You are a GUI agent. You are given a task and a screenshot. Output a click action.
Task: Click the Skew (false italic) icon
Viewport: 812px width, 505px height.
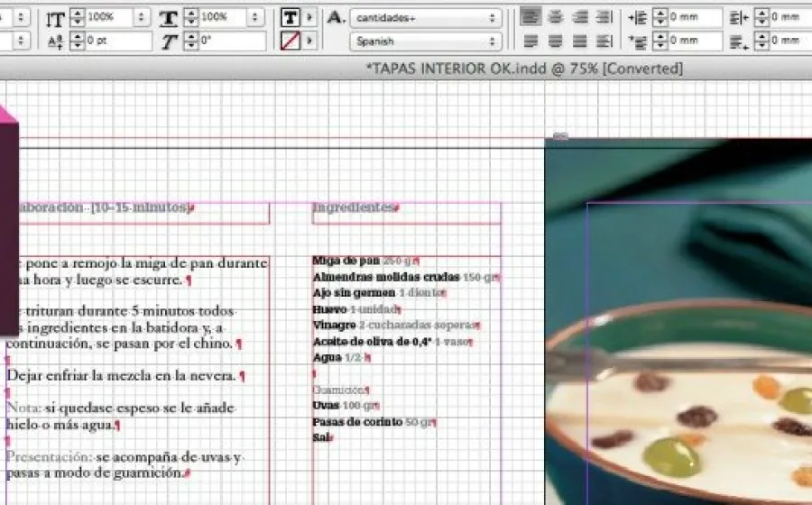(169, 41)
